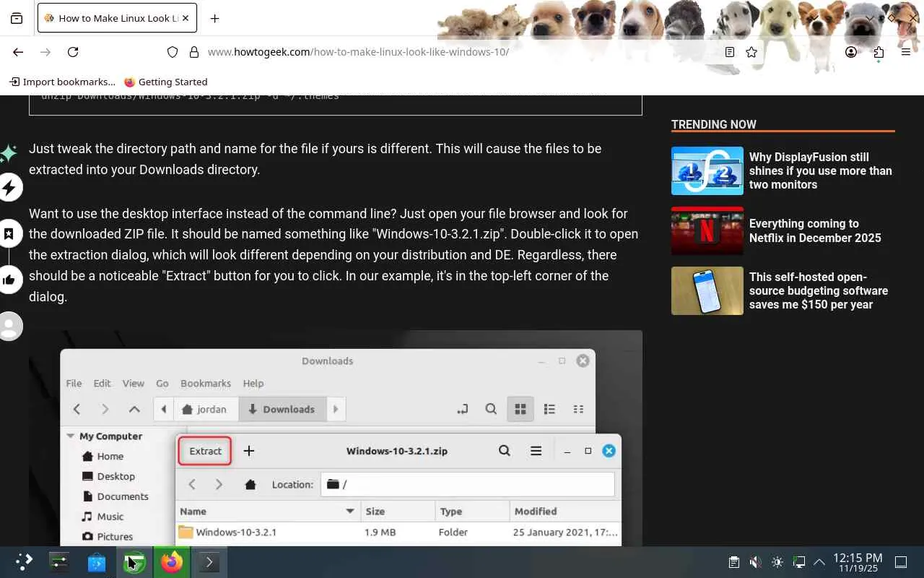Image resolution: width=924 pixels, height=578 pixels.
Task: Save the article with sidebar bookmark icon
Action: (x=9, y=234)
